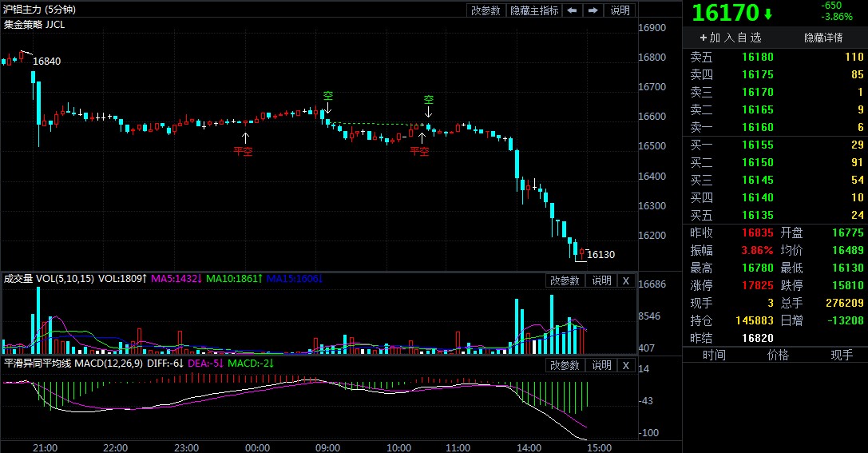Select the 买二 price 16150
Image resolution: width=868 pixels, height=453 pixels.
[x=757, y=163]
